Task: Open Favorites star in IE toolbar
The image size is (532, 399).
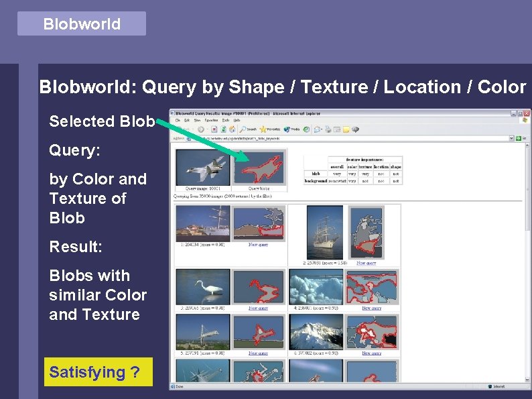Action: pos(270,129)
